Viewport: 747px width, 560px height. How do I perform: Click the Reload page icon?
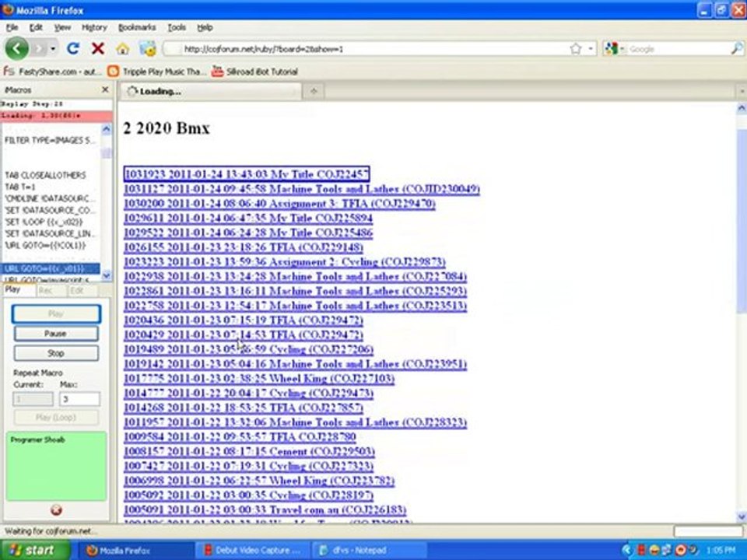click(x=73, y=48)
